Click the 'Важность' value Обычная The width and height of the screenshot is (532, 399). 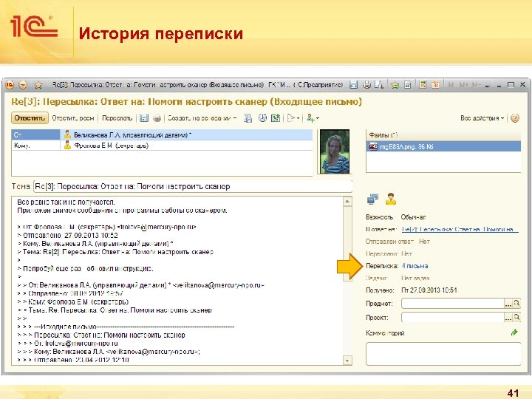tap(413, 217)
